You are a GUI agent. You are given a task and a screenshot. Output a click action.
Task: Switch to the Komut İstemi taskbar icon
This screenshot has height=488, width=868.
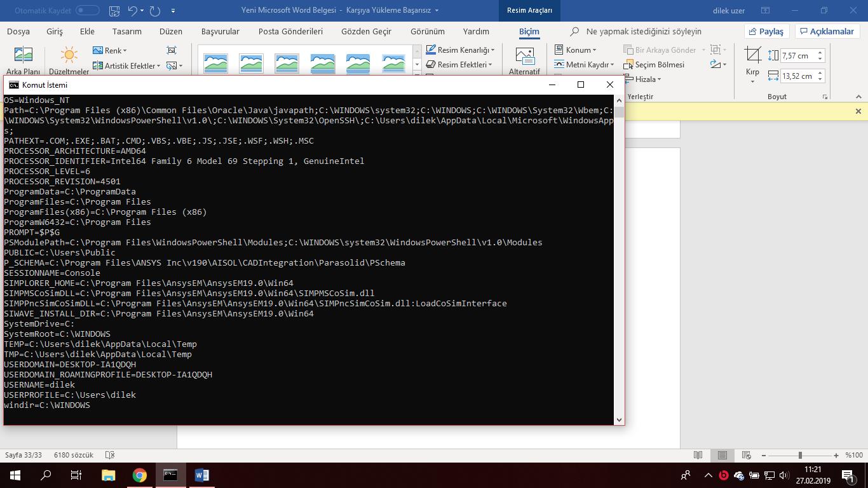169,475
